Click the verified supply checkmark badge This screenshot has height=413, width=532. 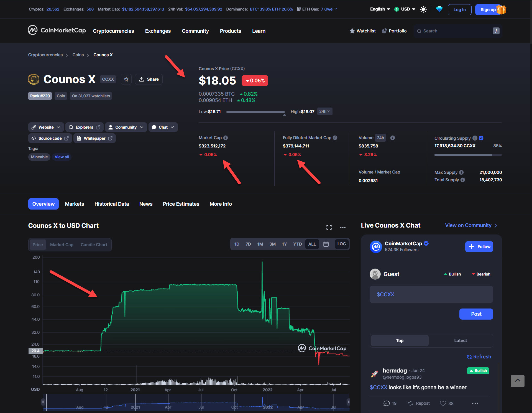tap(481, 138)
